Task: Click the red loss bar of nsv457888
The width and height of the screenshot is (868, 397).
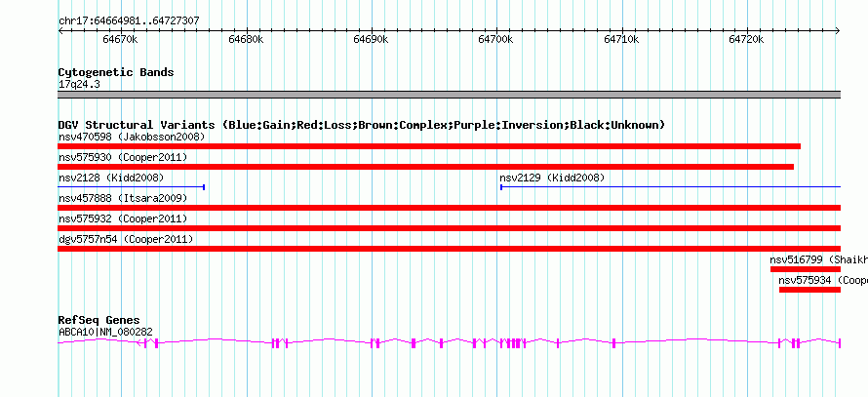Action: point(450,208)
